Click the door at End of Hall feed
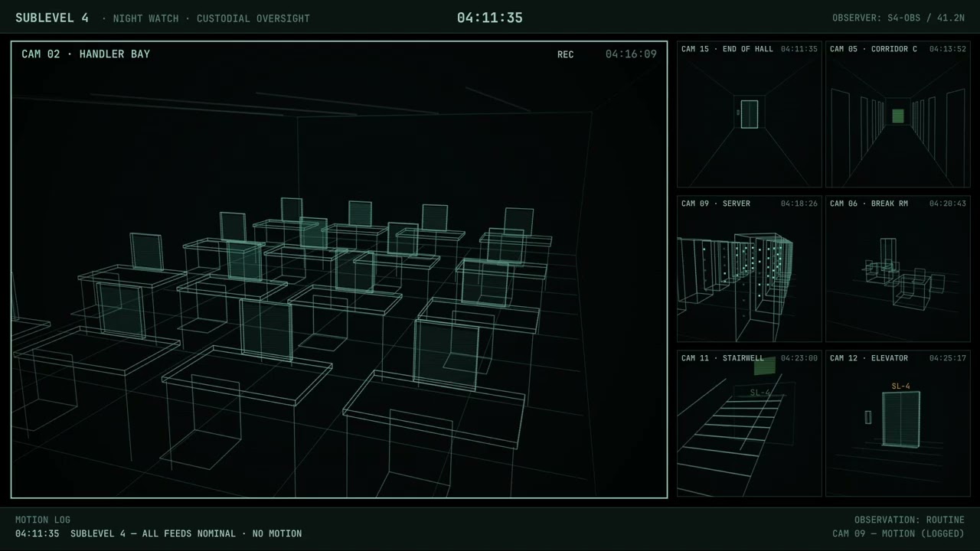 coord(750,114)
